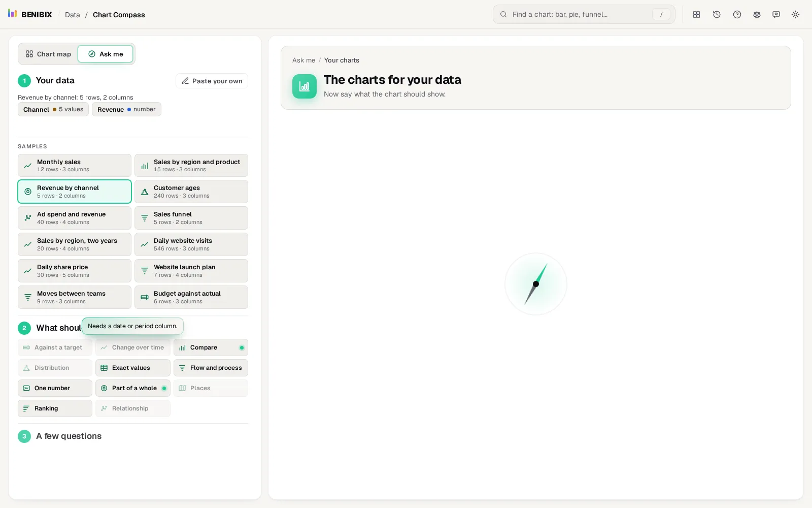This screenshot has height=508, width=812.
Task: Click the Paste your own button
Action: coord(212,81)
